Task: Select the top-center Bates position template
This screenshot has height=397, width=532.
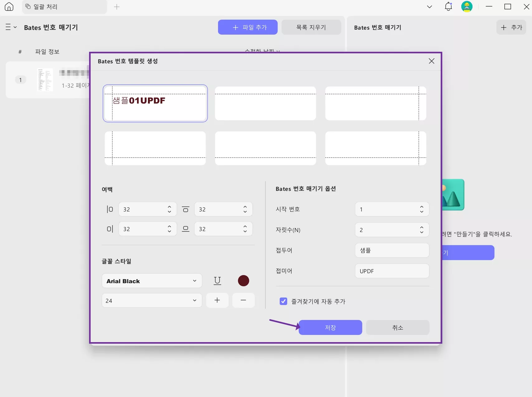Action: (x=265, y=103)
